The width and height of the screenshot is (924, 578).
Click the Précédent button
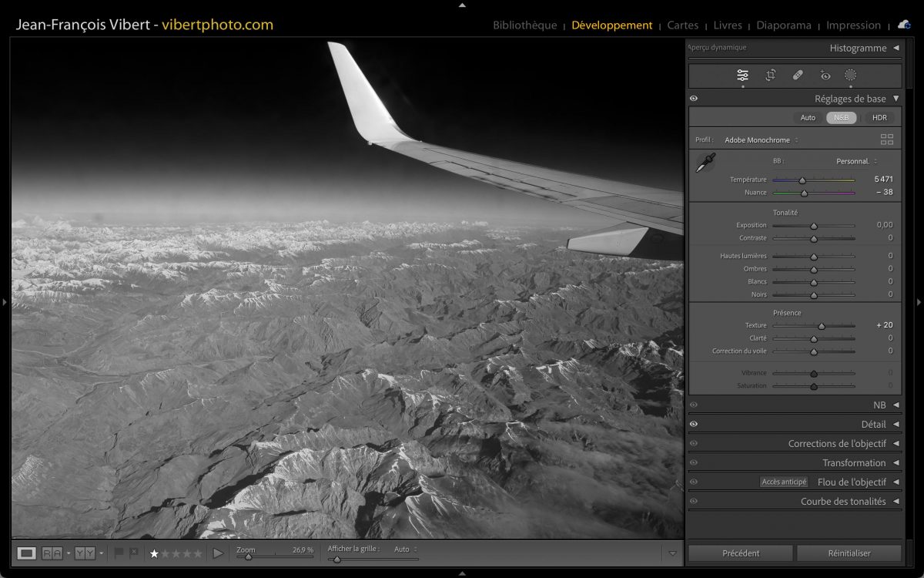(x=741, y=553)
